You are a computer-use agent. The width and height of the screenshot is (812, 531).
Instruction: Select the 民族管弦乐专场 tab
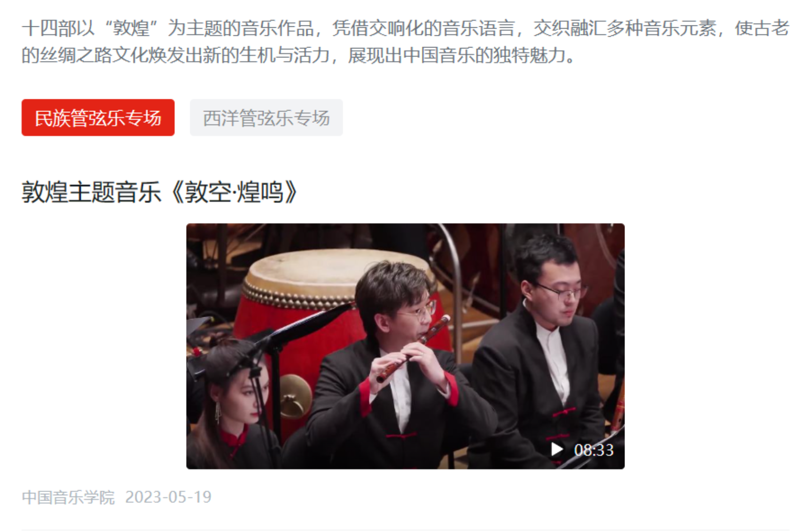pyautogui.click(x=98, y=118)
